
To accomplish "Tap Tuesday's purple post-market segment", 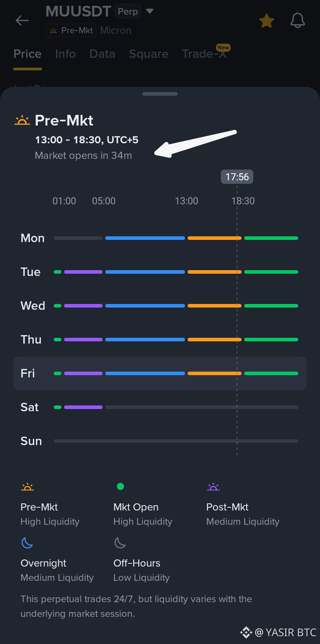I will pos(83,272).
